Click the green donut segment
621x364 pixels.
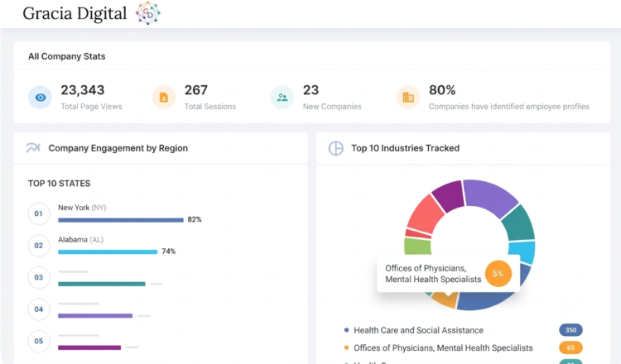[x=417, y=246]
